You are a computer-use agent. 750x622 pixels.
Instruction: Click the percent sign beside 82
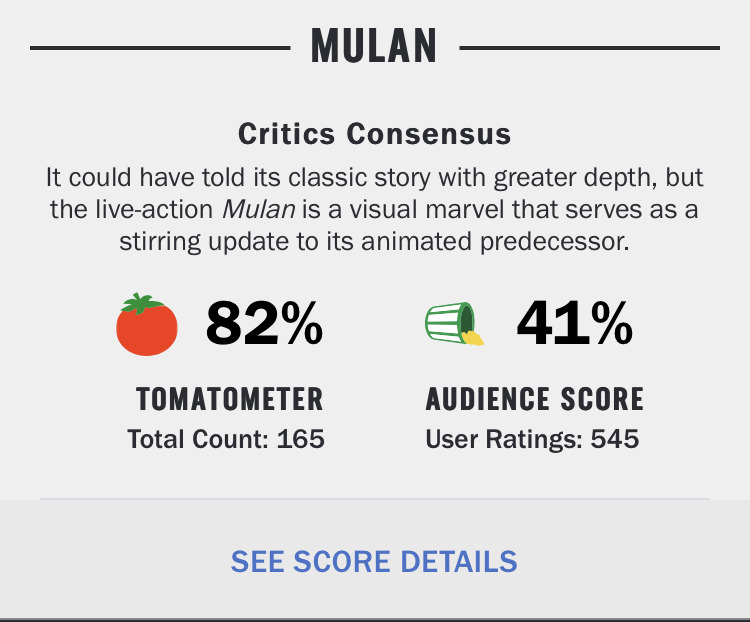302,323
